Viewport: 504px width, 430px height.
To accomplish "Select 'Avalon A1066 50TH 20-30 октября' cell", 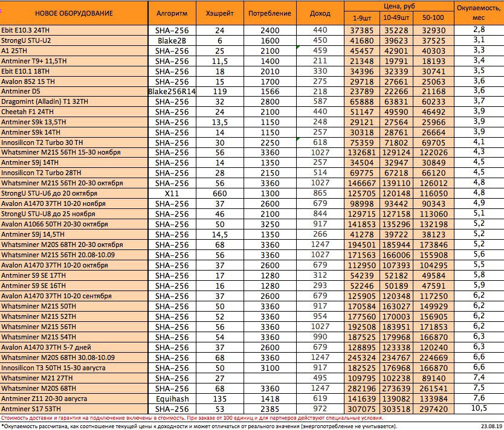I will tap(74, 224).
